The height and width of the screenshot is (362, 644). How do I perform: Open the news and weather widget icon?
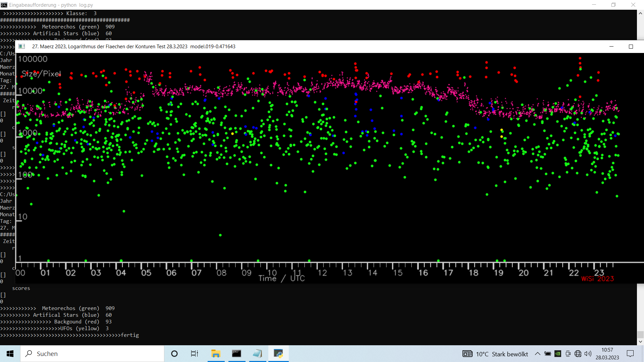click(x=468, y=354)
